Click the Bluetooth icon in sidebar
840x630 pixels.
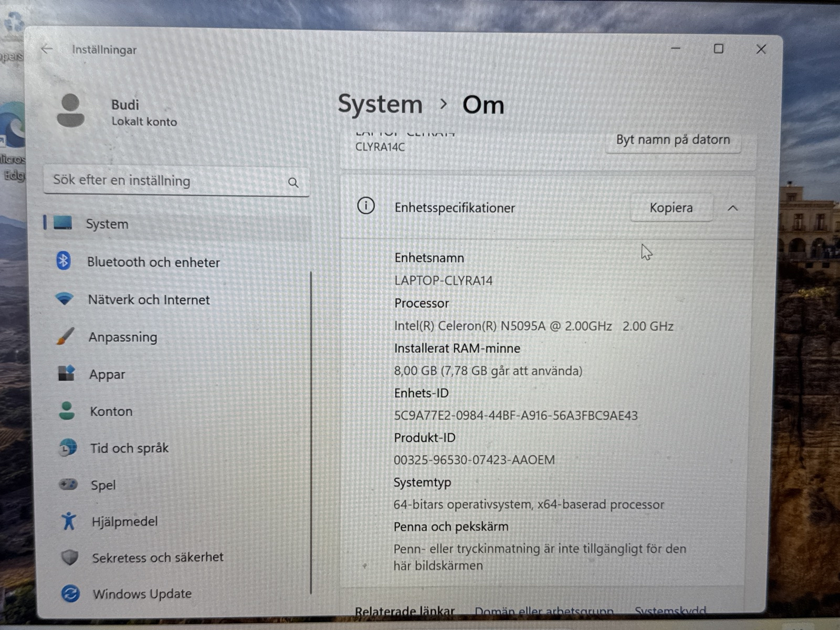64,260
